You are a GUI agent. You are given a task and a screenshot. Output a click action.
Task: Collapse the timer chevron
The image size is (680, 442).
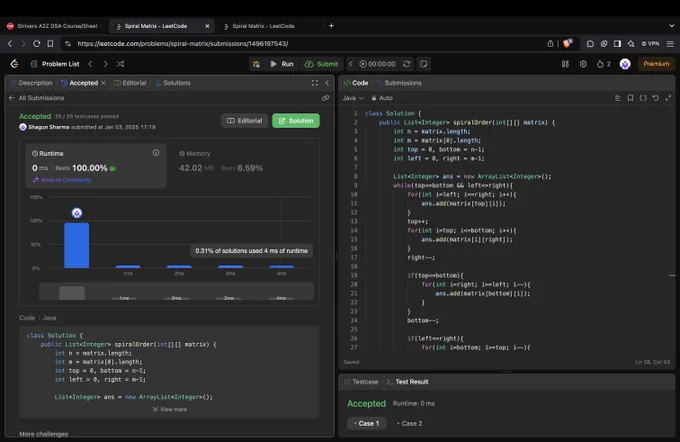click(351, 64)
